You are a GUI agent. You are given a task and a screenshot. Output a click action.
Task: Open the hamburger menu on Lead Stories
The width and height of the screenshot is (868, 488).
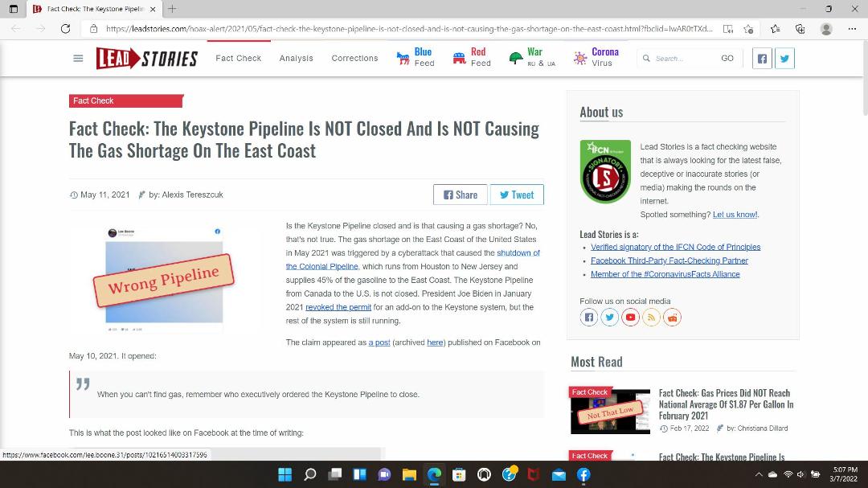coord(78,58)
